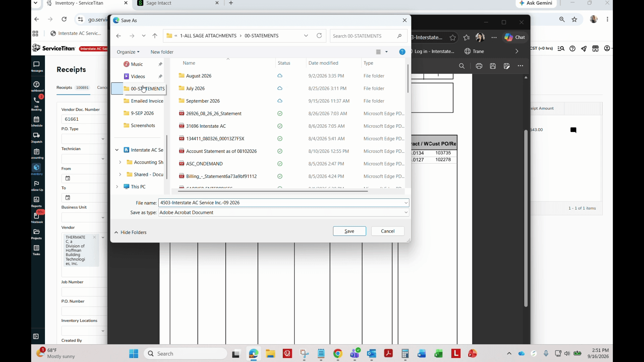Expand Shared - Docu folder tree node
644x362 pixels.
coord(120,174)
